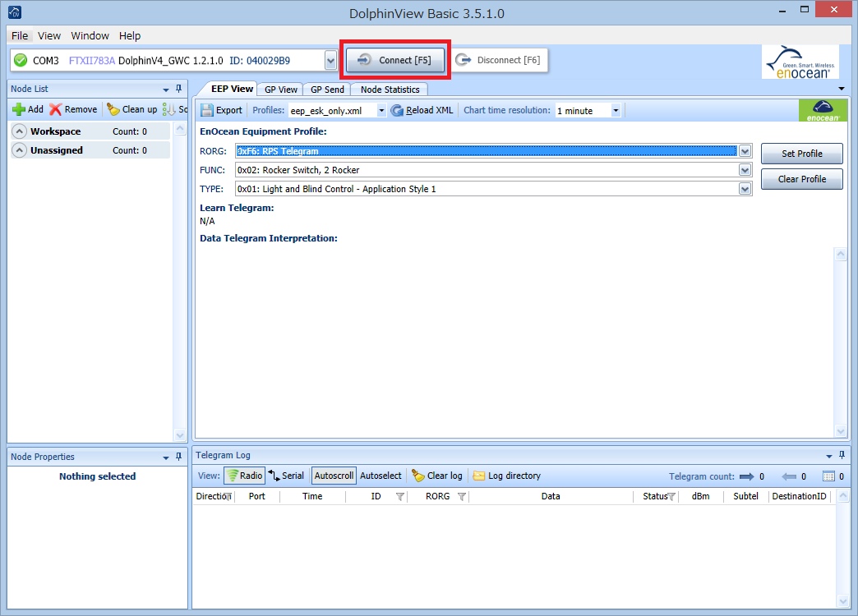Click the DestinationID column header

(799, 496)
